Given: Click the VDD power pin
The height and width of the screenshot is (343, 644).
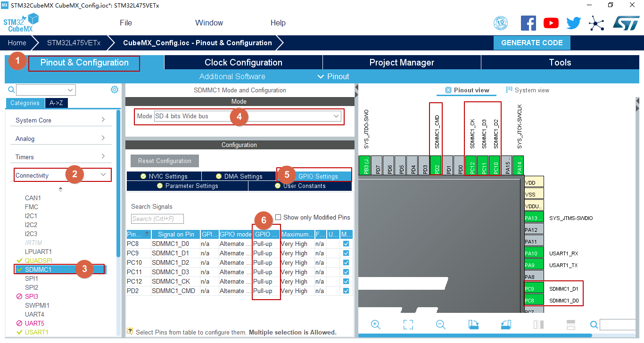Looking at the screenshot, I should click(x=534, y=182).
